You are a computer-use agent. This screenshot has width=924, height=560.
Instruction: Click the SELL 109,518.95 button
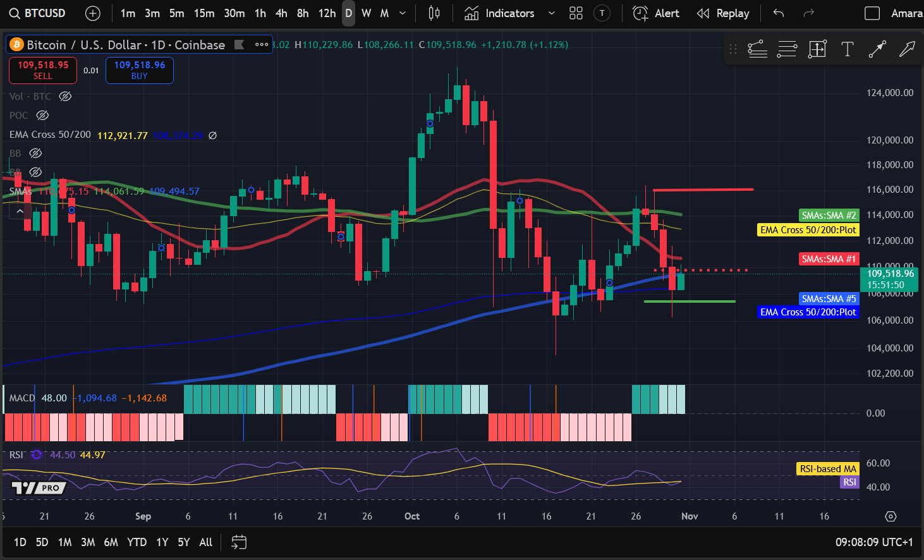(x=42, y=70)
